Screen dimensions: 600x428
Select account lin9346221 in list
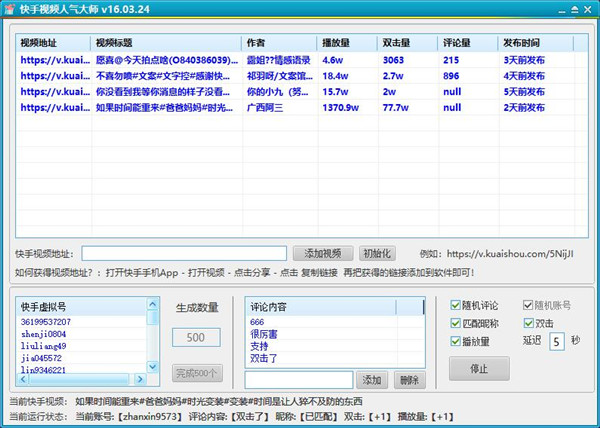click(x=43, y=370)
